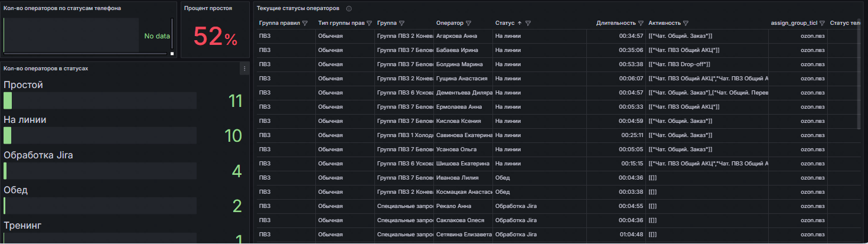Viewport: 868px width, 244px height.
Task: Open Длительность column filter icon
Action: pyautogui.click(x=641, y=24)
